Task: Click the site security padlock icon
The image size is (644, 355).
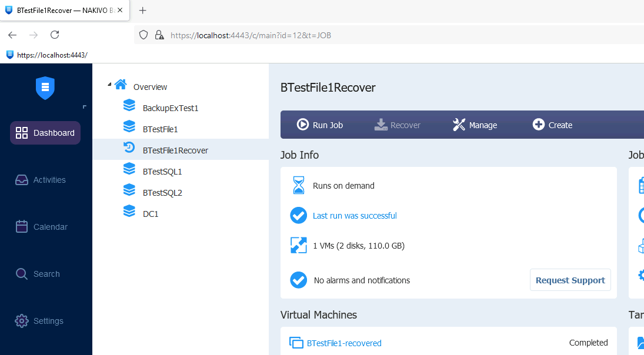Action: pyautogui.click(x=159, y=35)
